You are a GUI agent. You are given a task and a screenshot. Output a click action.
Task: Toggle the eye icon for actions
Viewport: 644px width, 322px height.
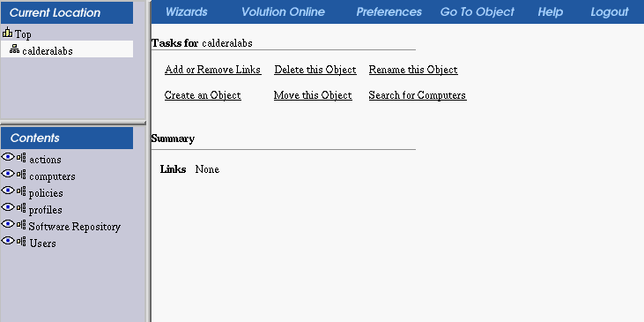[x=8, y=157]
